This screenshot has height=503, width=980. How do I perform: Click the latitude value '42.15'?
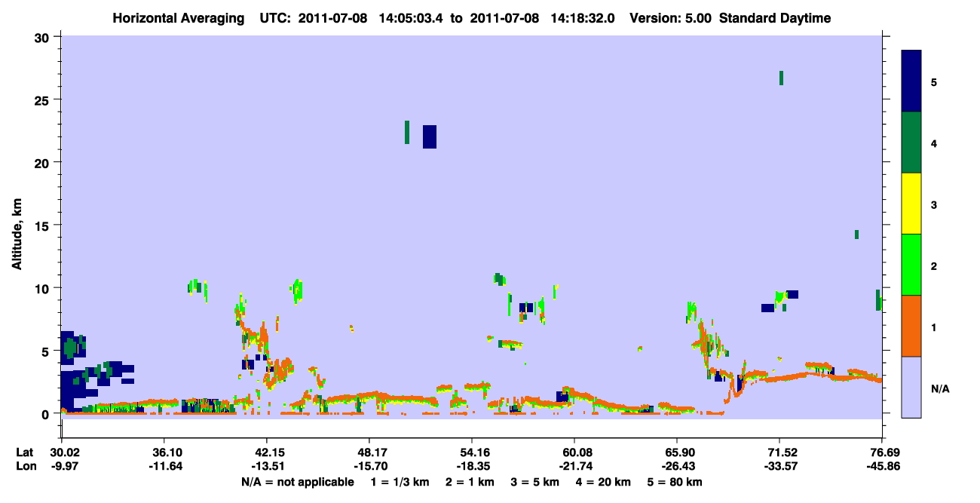[x=267, y=452]
